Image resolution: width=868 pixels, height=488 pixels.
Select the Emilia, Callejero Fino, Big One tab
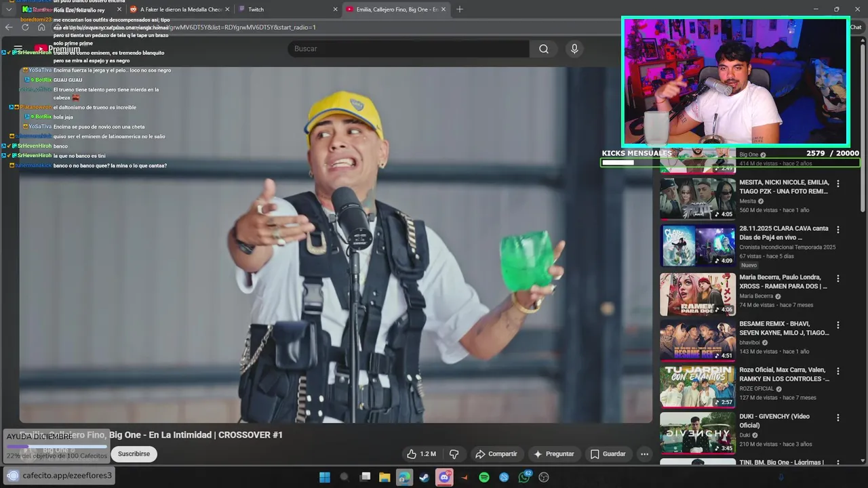(395, 9)
